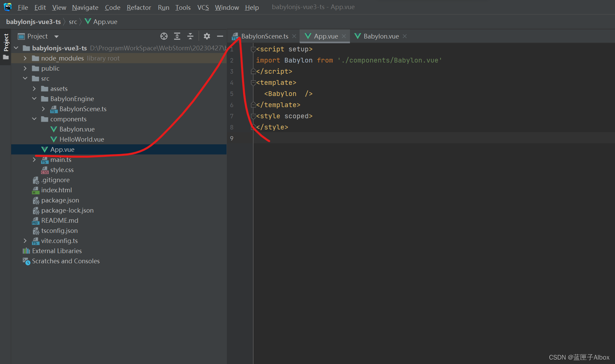Close the Babylon.vue editor tab

click(405, 36)
